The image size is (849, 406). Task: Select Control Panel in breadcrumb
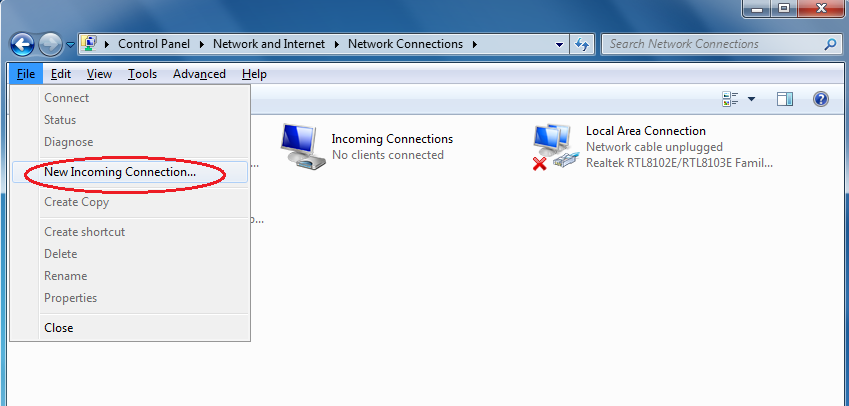154,44
